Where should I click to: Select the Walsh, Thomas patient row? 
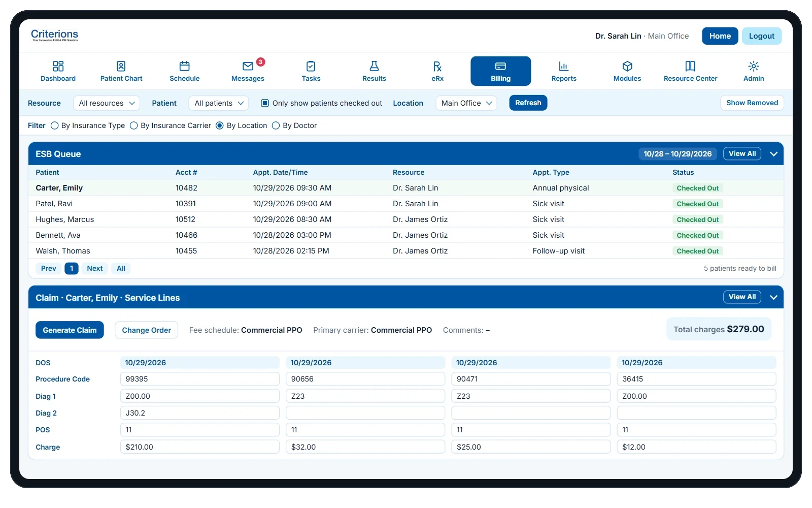(406, 251)
